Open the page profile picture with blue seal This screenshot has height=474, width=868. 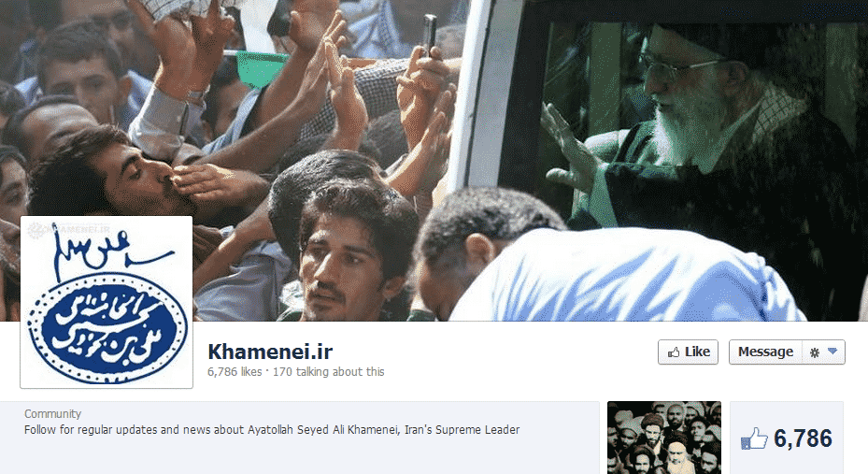(x=107, y=302)
